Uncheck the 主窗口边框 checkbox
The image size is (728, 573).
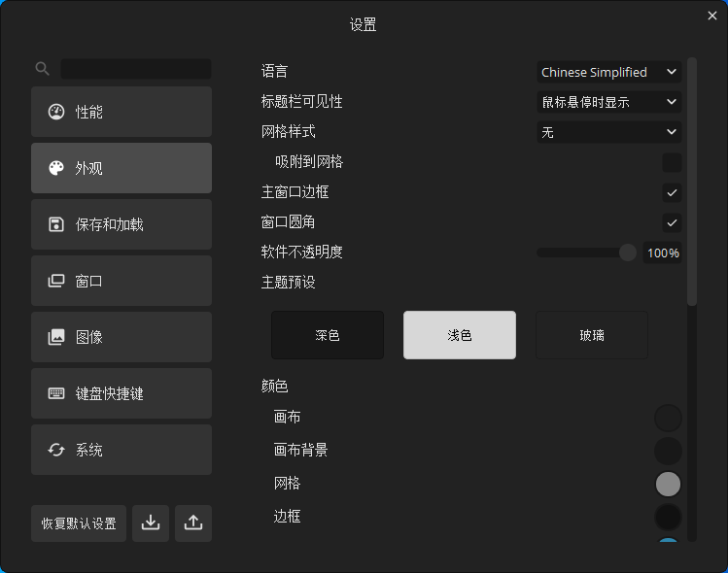pyautogui.click(x=672, y=192)
